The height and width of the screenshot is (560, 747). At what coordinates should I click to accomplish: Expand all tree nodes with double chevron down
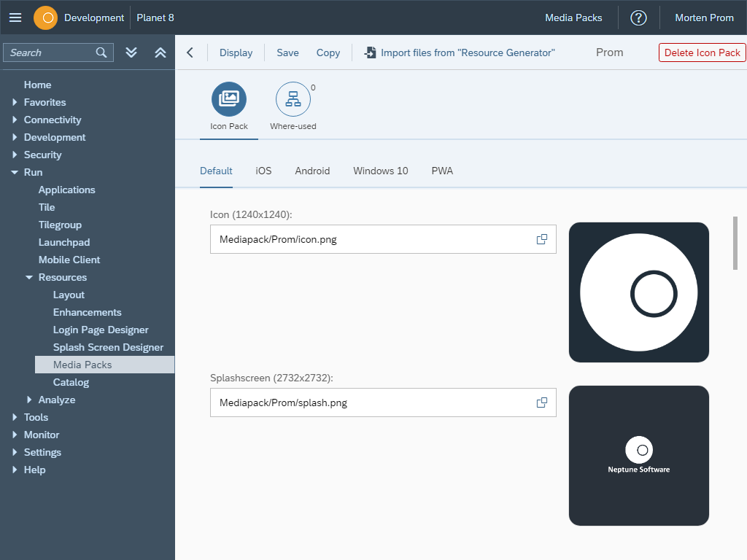pos(131,52)
